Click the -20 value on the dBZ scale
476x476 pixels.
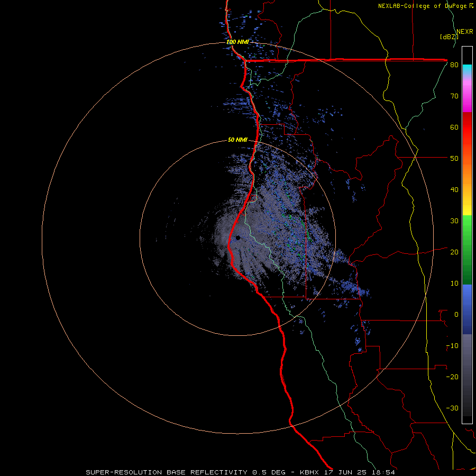[452, 377]
